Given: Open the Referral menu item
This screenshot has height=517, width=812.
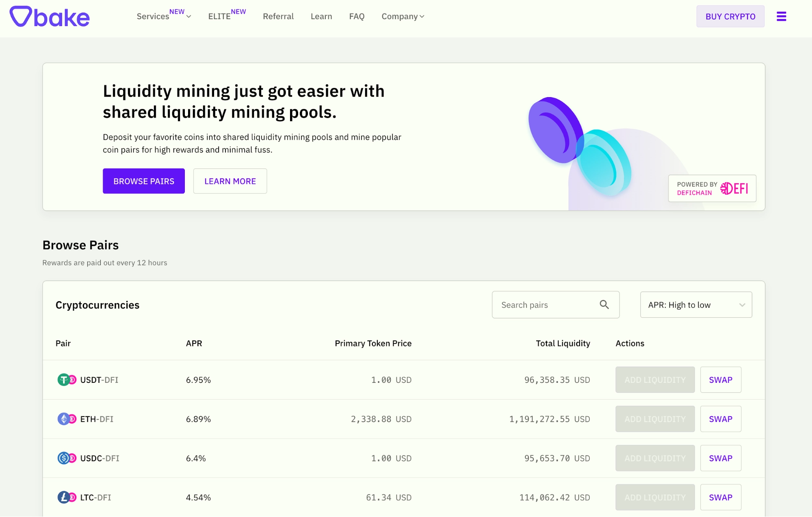Looking at the screenshot, I should point(278,16).
